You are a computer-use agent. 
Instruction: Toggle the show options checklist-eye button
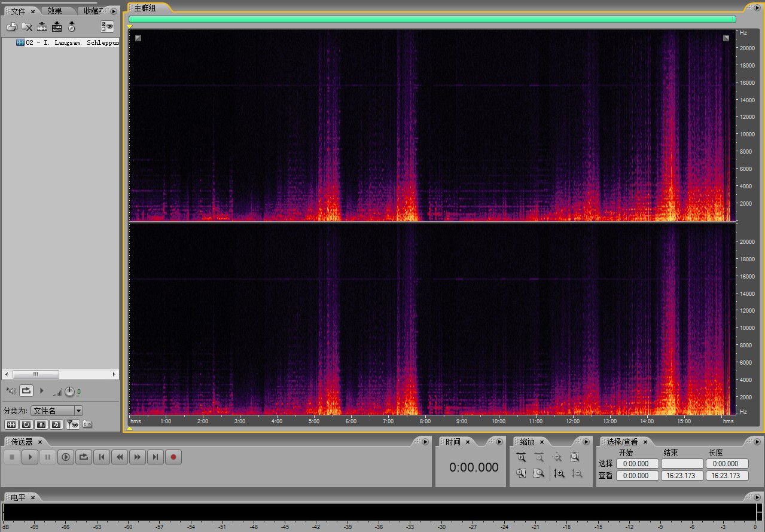[107, 26]
